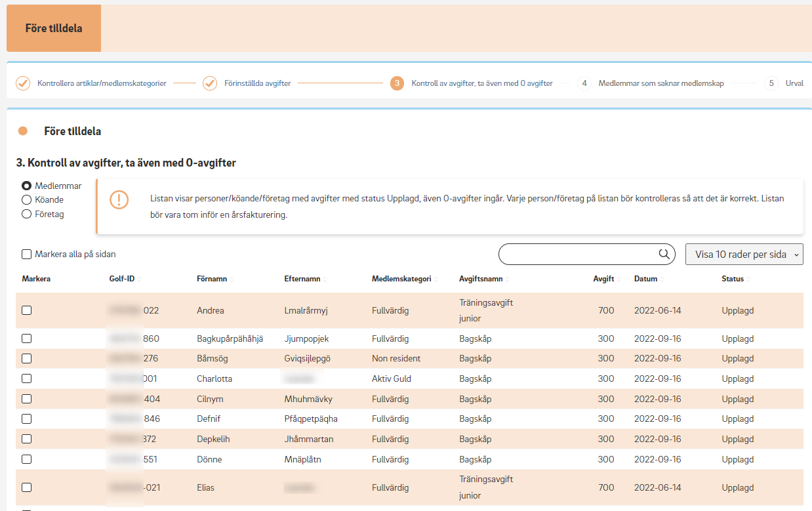Sort by Avgiftsnamn column arrow
The width and height of the screenshot is (812, 511).
(x=508, y=279)
